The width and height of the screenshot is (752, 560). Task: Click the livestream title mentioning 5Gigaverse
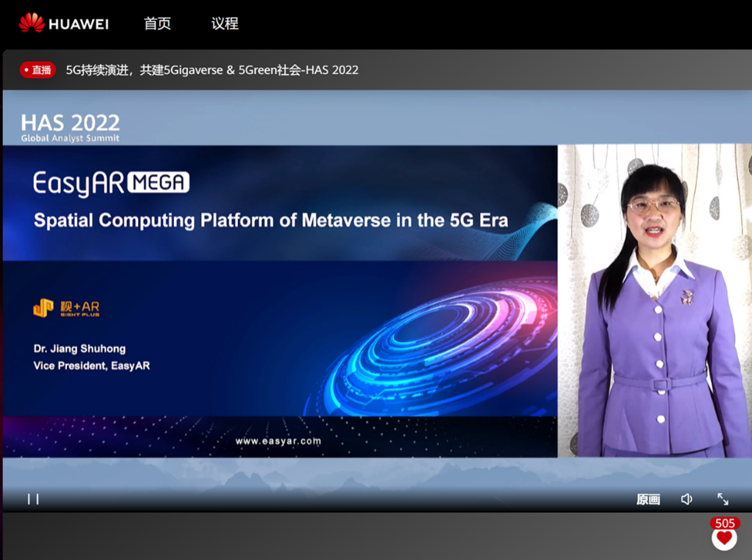point(212,70)
